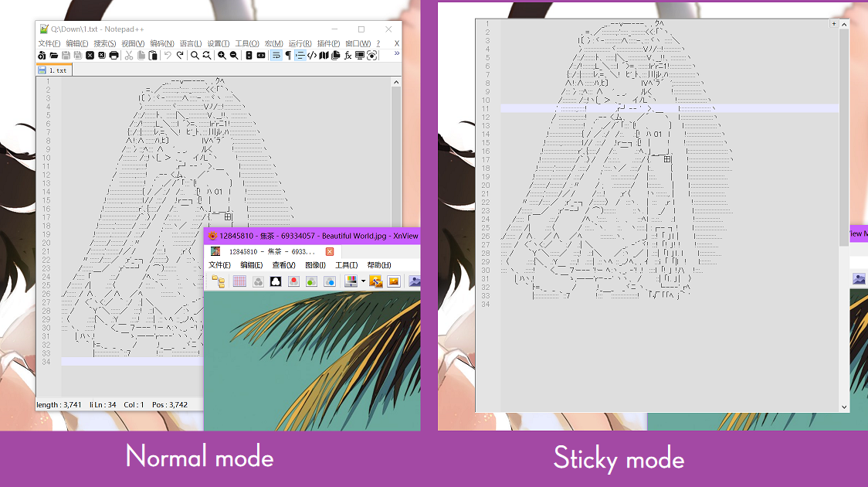Image resolution: width=868 pixels, height=487 pixels.
Task: Open 编辑(E) menu in Notepad++
Action: point(77,43)
